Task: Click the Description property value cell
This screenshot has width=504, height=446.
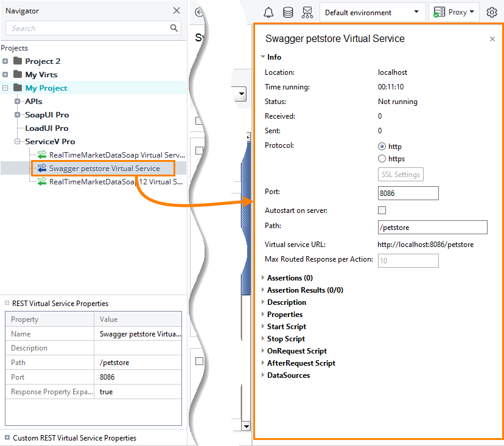Action: coord(138,348)
